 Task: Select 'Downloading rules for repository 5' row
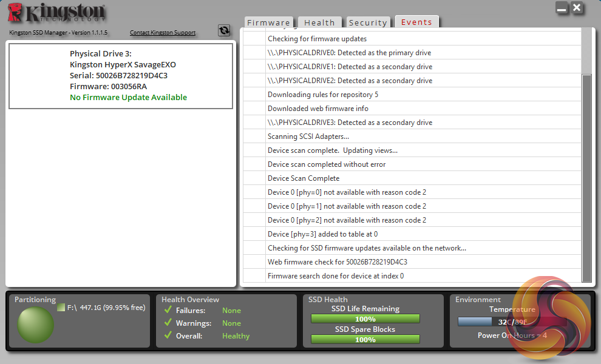click(x=412, y=95)
